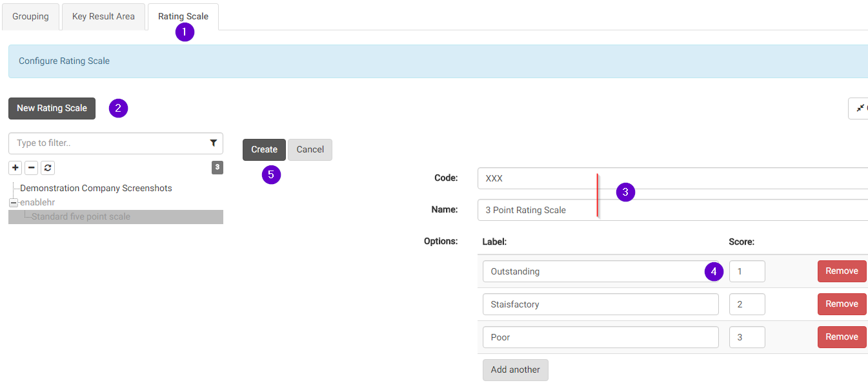Open the Grouping tab

pyautogui.click(x=30, y=17)
